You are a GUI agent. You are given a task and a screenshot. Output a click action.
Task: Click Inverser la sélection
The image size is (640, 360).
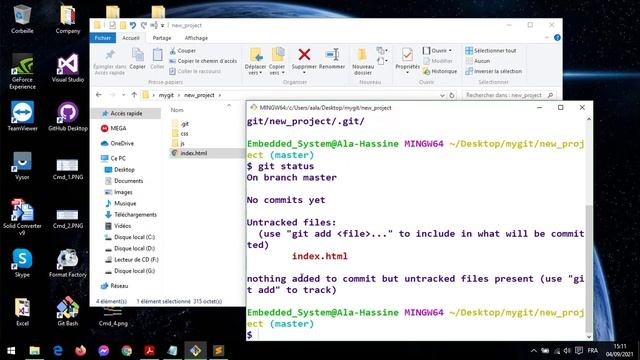(493, 71)
